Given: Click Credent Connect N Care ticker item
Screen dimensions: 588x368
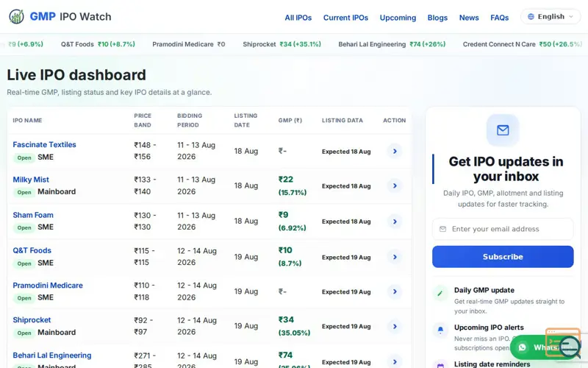Looking at the screenshot, I should coord(523,44).
